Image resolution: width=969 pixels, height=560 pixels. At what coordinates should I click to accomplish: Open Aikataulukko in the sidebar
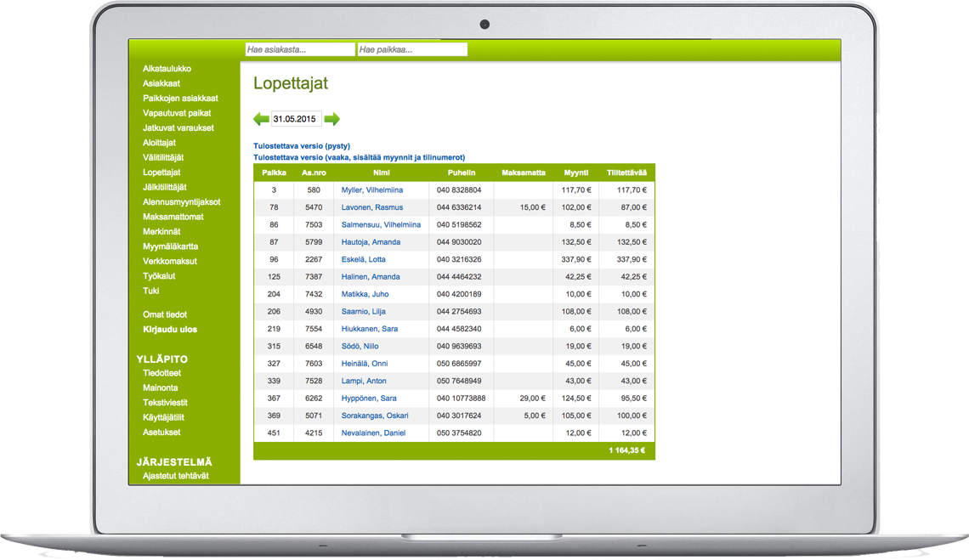[167, 69]
